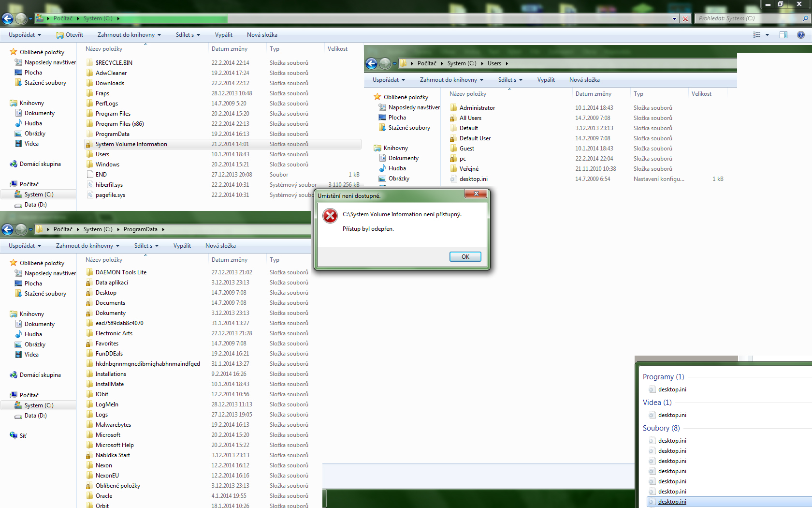Screen dimensions: 812x508
Task: Click Vypálit in ProgramData window toolbar
Action: 182,246
